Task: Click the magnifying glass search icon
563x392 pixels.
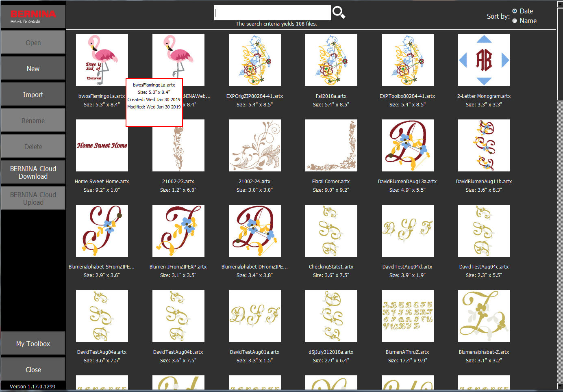Action: point(339,13)
